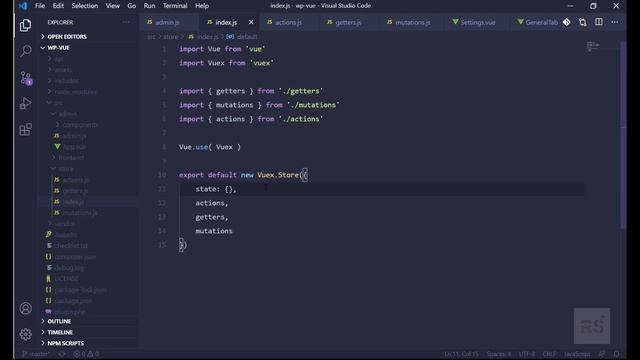Open the View menu

coord(113,6)
